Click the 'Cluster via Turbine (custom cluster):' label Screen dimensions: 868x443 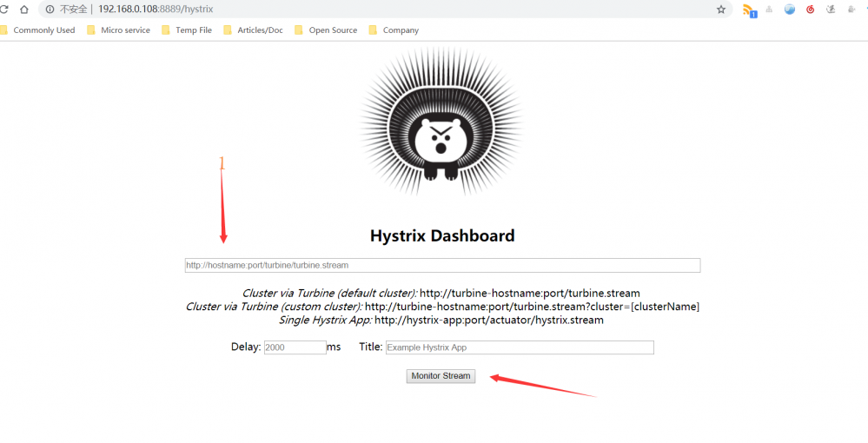pos(274,307)
